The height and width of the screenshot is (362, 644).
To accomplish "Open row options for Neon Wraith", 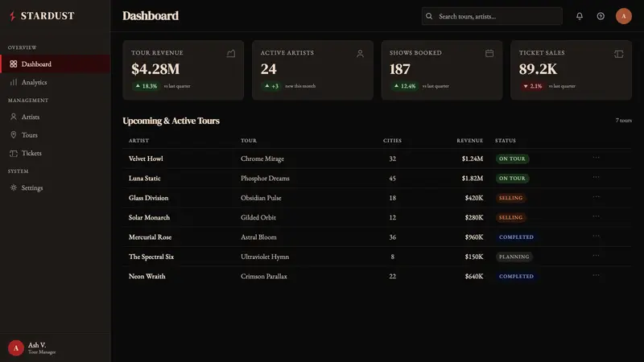I will pyautogui.click(x=596, y=275).
